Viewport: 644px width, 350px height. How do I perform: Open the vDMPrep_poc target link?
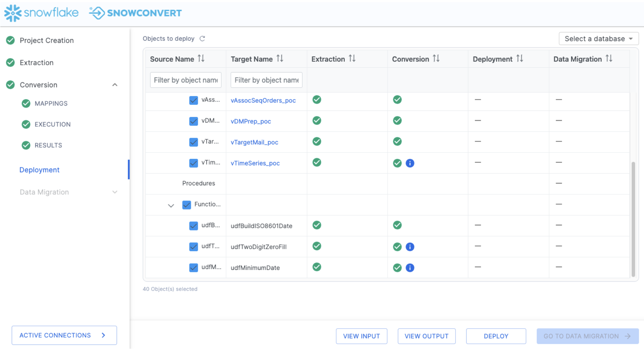pos(251,121)
